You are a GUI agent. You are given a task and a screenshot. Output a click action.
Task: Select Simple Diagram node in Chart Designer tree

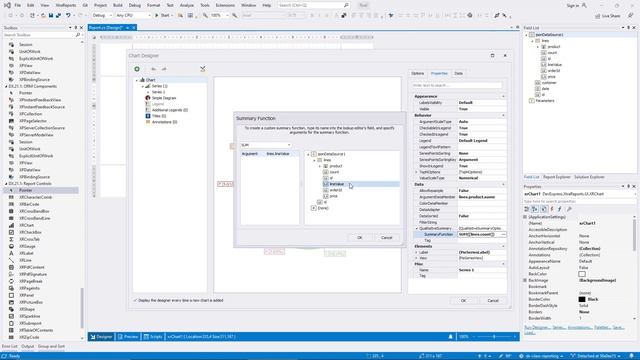(x=164, y=98)
